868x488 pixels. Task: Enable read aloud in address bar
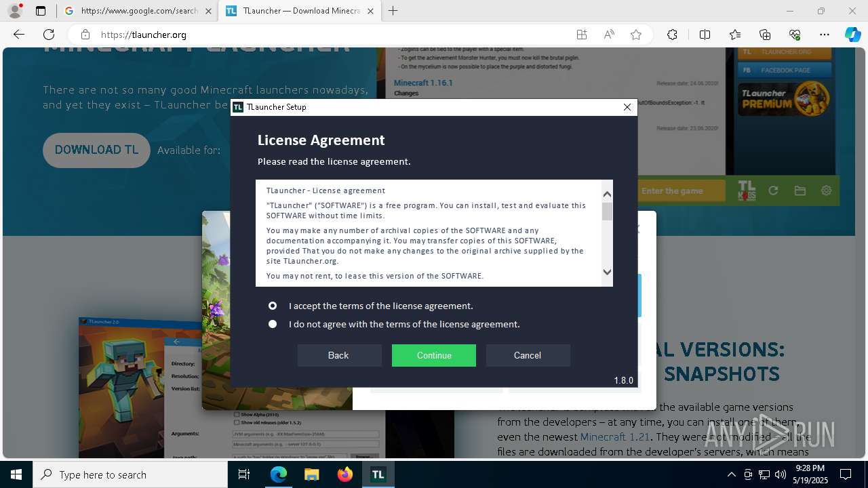(609, 35)
